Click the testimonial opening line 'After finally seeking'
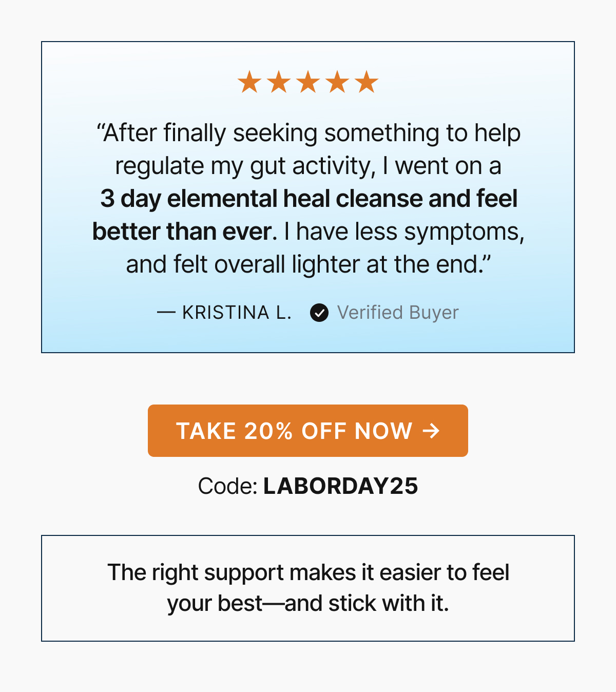The image size is (616, 692). point(309,133)
